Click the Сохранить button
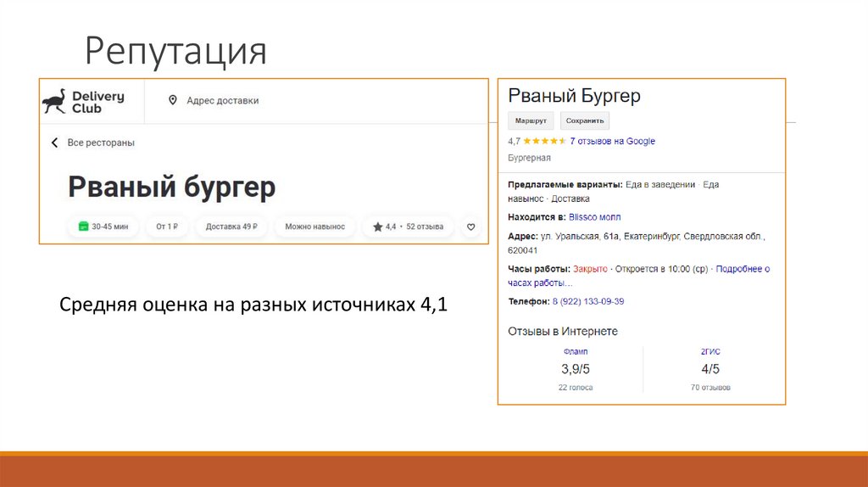Viewport: 868px width, 487px height. coord(585,120)
